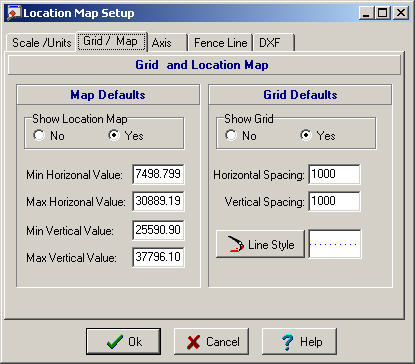
Task: Click the Cancel button
Action: [x=212, y=341]
